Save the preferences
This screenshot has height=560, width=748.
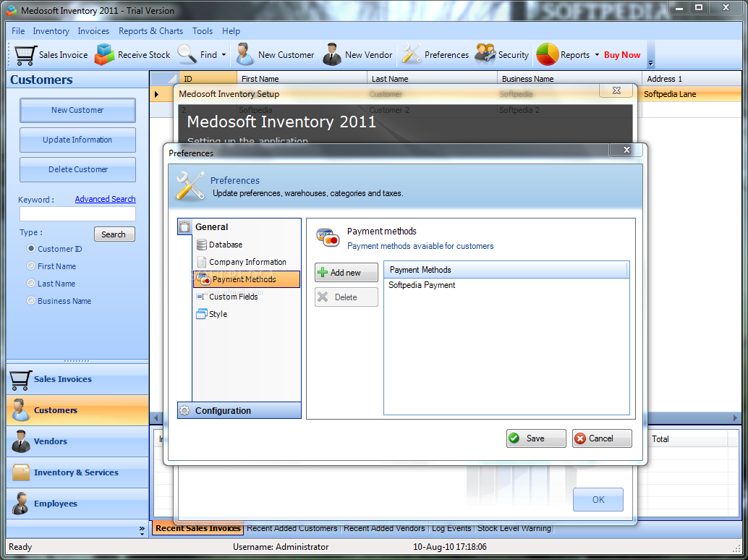(x=536, y=438)
